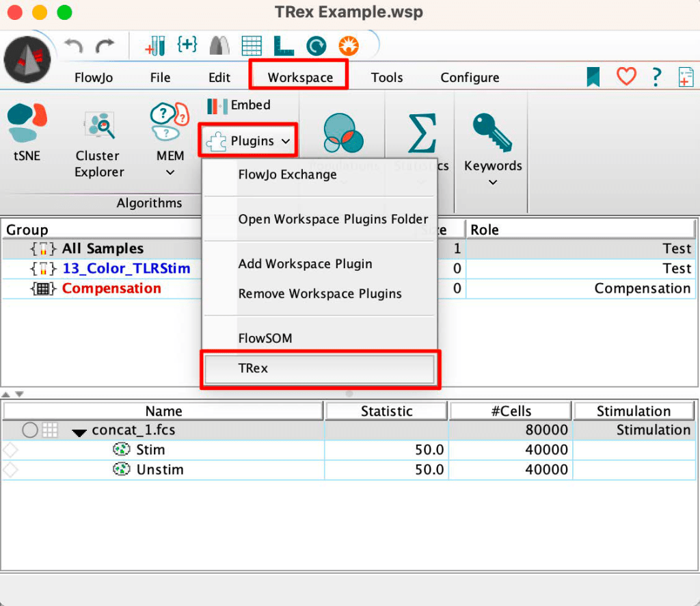Screen dimensions: 700x606
Task: Click the Stim population row
Action: [150, 450]
